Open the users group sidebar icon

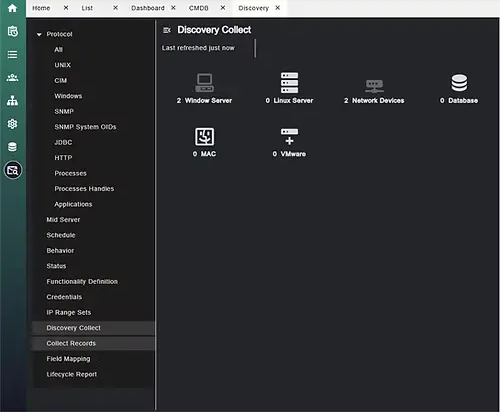[12, 78]
